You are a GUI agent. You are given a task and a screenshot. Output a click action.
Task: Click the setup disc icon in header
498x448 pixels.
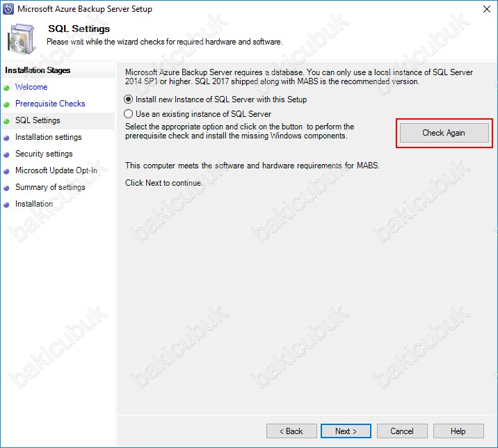(21, 39)
